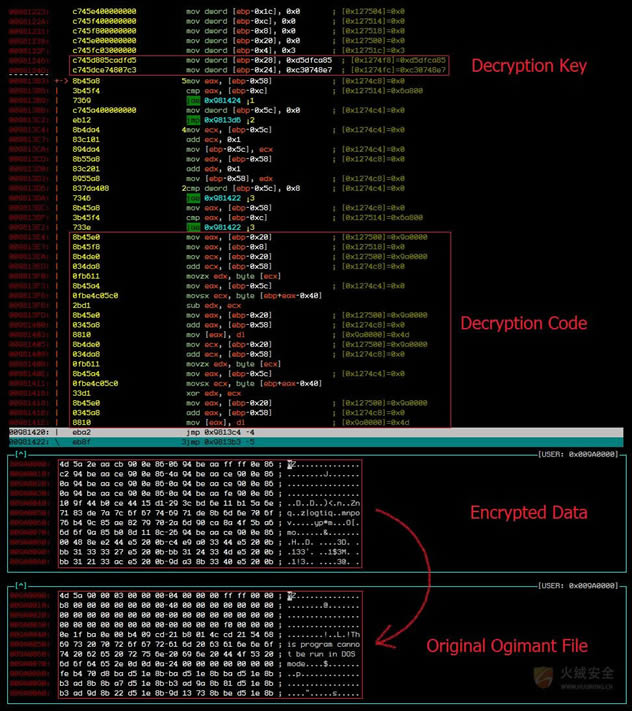Viewport: 632px width, 711px height.
Task: Click the lower USER: 0x009A0000 panel label
Action: 580,585
